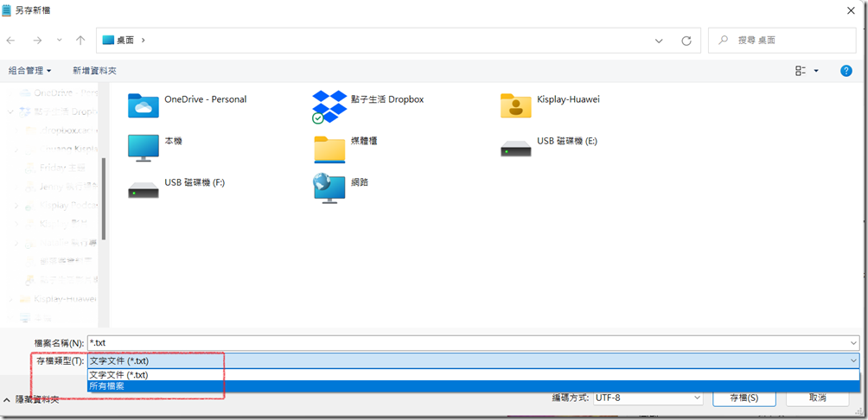Open the 點子生活 Dropbox icon
Image resolution: width=868 pixels, height=420 pixels.
point(329,106)
